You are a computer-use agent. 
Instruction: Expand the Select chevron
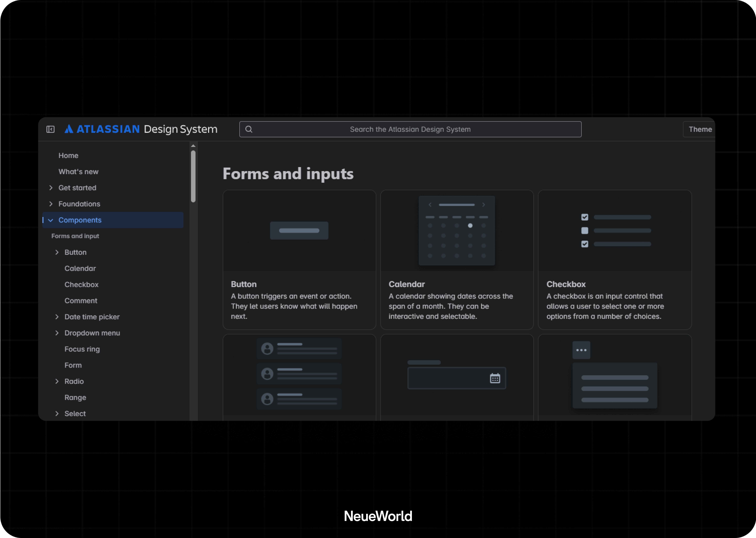pos(57,413)
